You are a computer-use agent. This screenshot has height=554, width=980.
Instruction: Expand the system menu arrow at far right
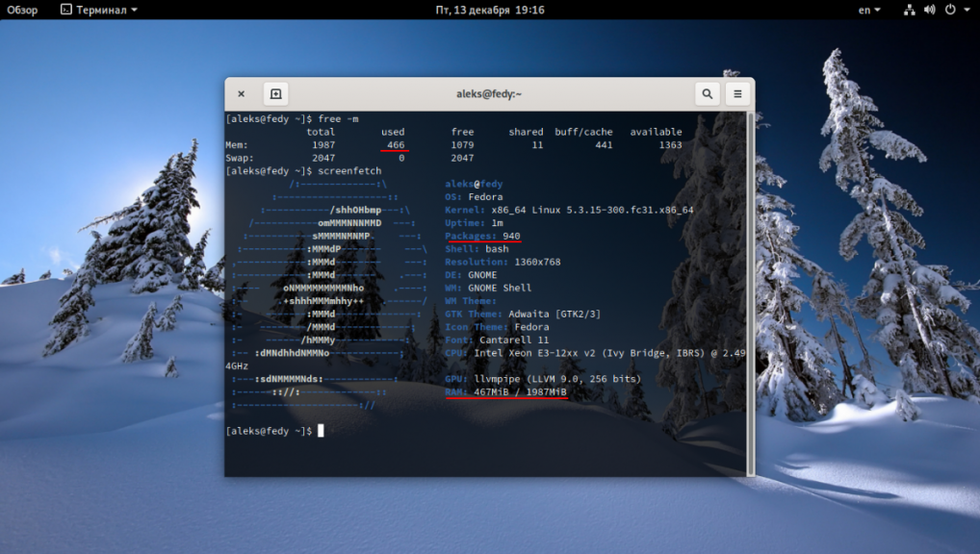tap(967, 10)
